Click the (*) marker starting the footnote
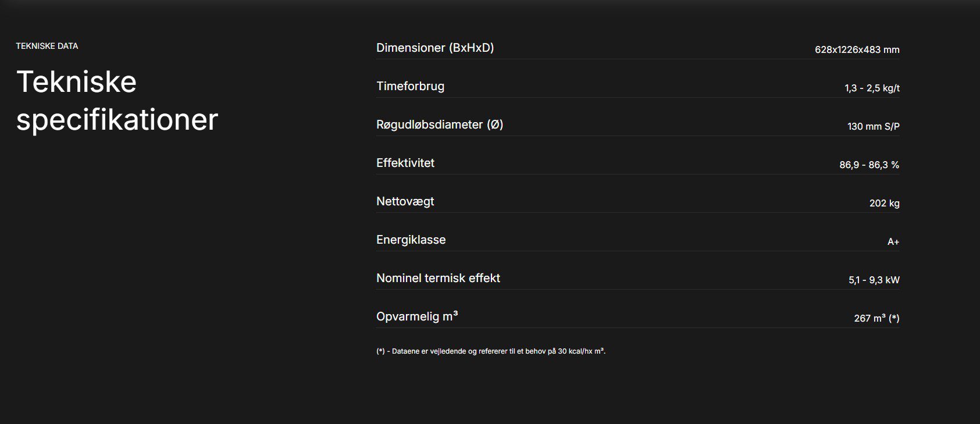This screenshot has height=424, width=980. coord(380,351)
